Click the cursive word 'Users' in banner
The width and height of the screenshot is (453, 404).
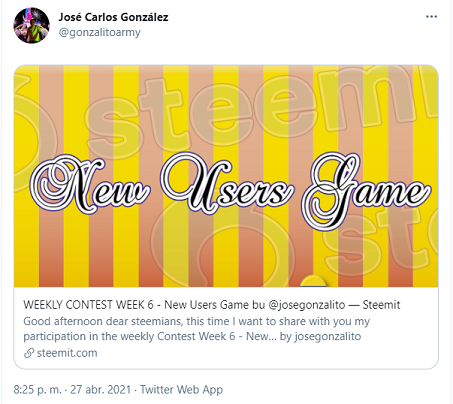pyautogui.click(x=227, y=183)
